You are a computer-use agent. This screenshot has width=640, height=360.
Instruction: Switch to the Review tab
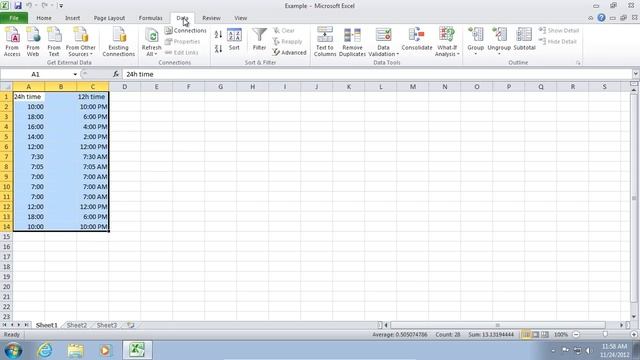tap(211, 18)
